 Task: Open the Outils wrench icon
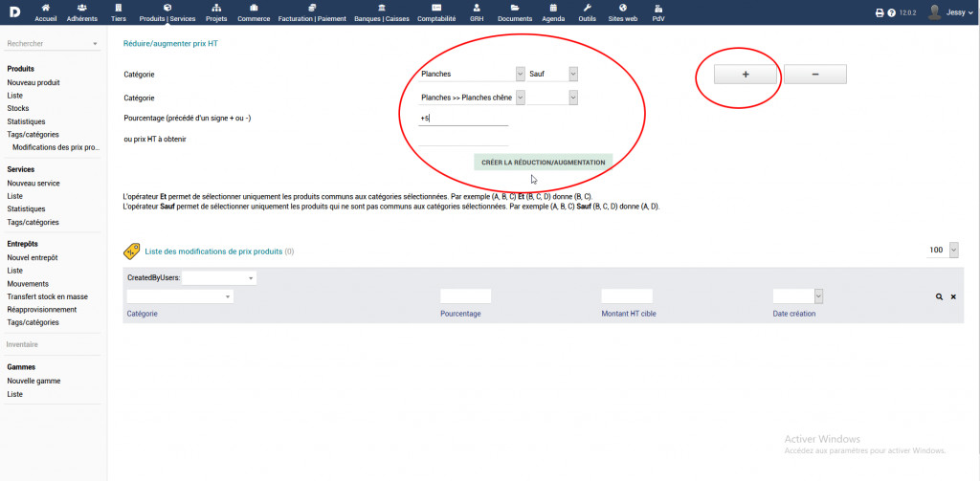(x=587, y=8)
